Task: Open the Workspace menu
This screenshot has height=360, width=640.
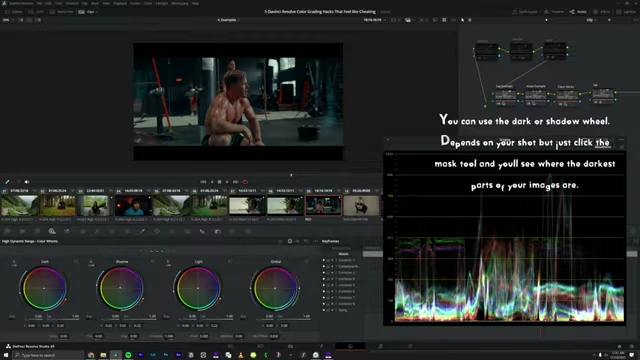Action: click(x=180, y=3)
